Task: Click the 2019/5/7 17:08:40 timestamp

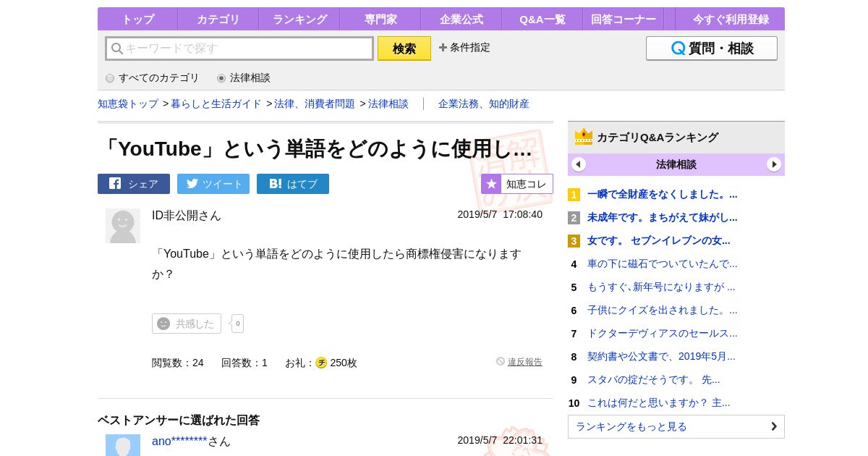Action: click(x=500, y=214)
